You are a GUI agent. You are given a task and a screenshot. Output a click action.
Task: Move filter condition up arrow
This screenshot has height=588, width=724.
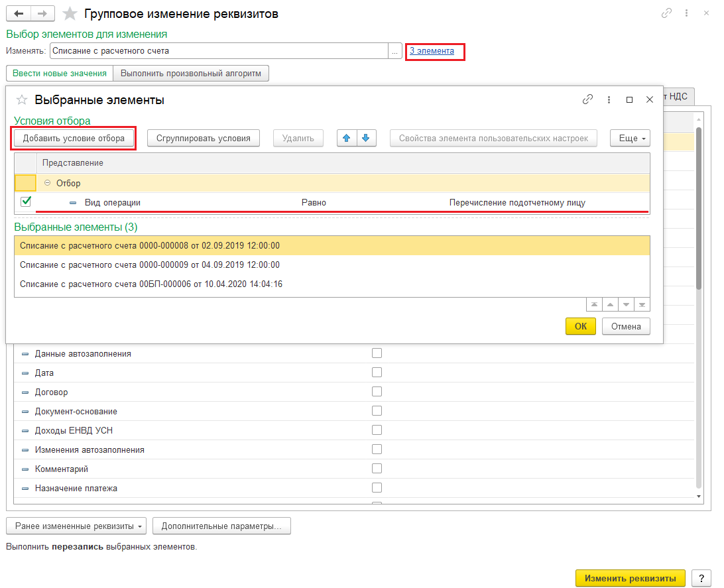click(x=347, y=138)
